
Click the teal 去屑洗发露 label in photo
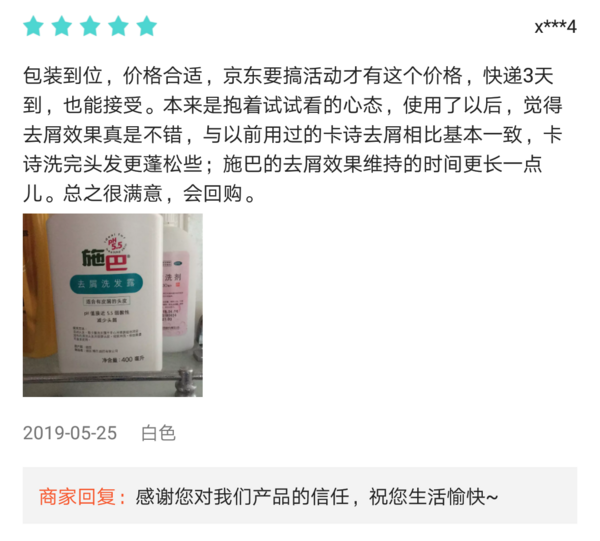(106, 284)
